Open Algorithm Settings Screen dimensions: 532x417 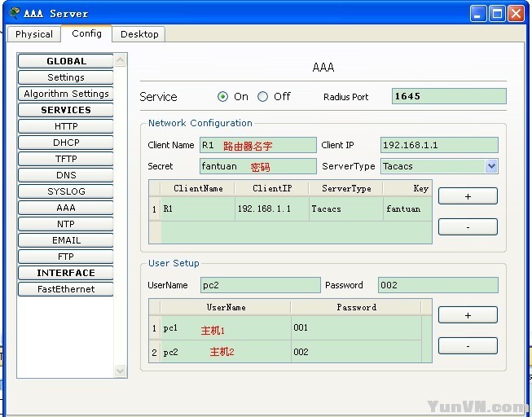[66, 94]
